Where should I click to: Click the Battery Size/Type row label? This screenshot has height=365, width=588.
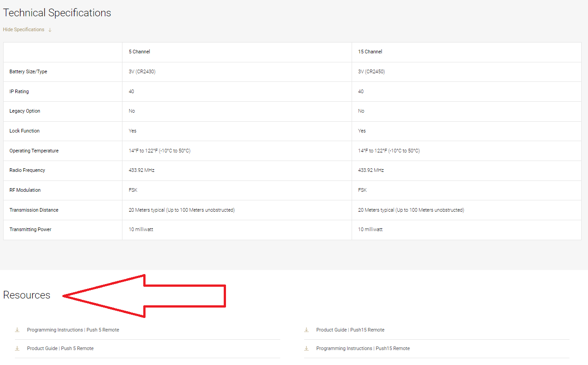28,71
